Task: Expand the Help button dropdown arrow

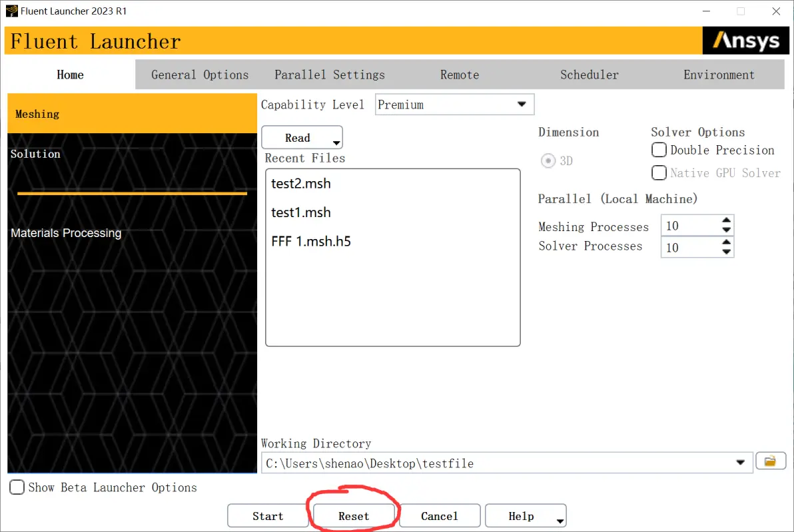Action: 560,521
